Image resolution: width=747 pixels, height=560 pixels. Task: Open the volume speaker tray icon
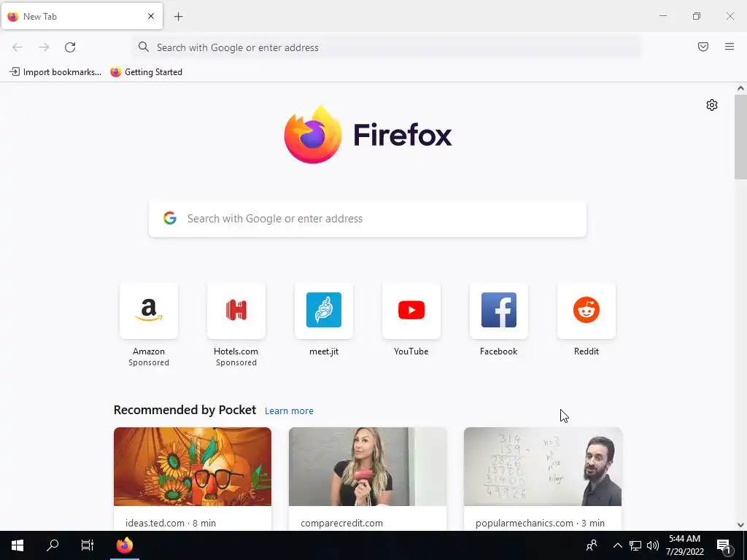click(653, 545)
